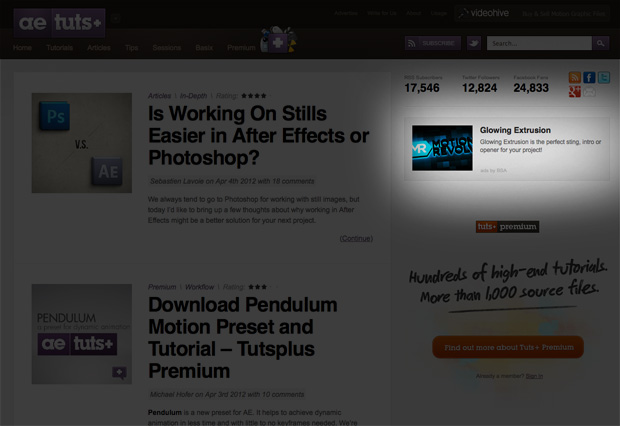This screenshot has width=620, height=426.
Task: Click the 17,546 RSS subscribers count
Action: [x=422, y=88]
